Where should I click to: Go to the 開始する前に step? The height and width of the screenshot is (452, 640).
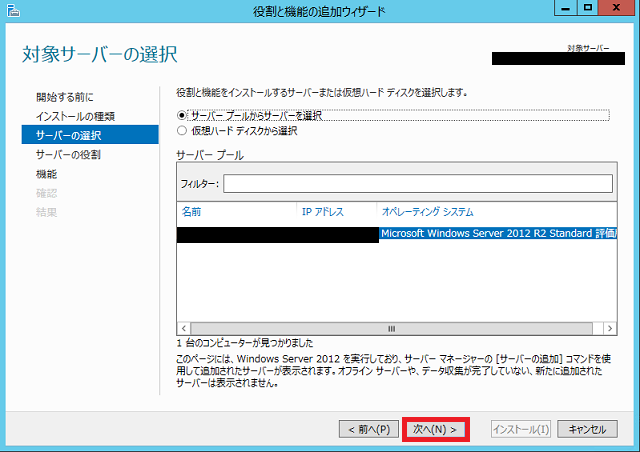click(x=64, y=97)
